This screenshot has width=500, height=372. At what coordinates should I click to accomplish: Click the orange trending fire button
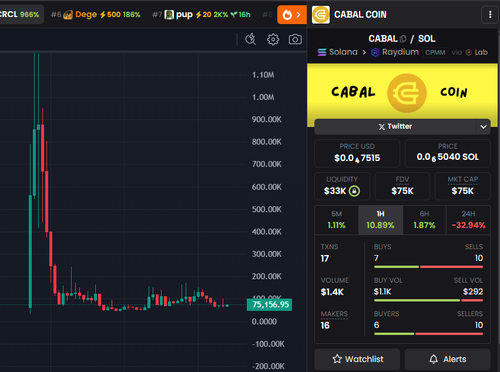point(292,15)
